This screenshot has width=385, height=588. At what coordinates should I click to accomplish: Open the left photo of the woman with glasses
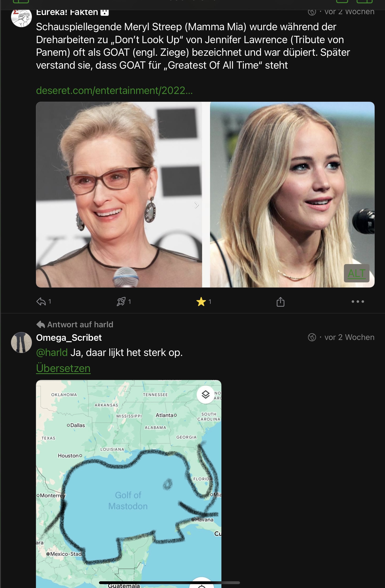click(x=119, y=195)
